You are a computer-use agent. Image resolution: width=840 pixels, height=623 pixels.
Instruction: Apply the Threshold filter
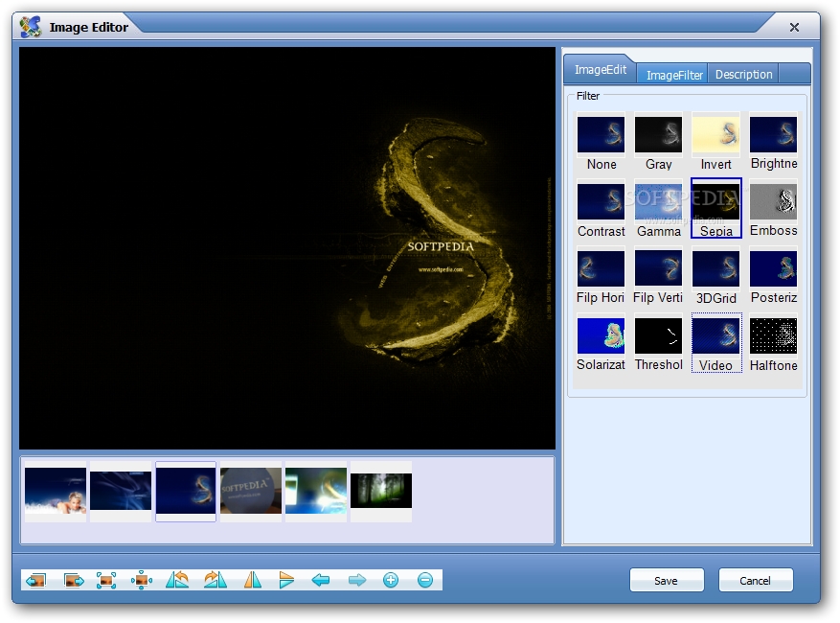point(658,343)
